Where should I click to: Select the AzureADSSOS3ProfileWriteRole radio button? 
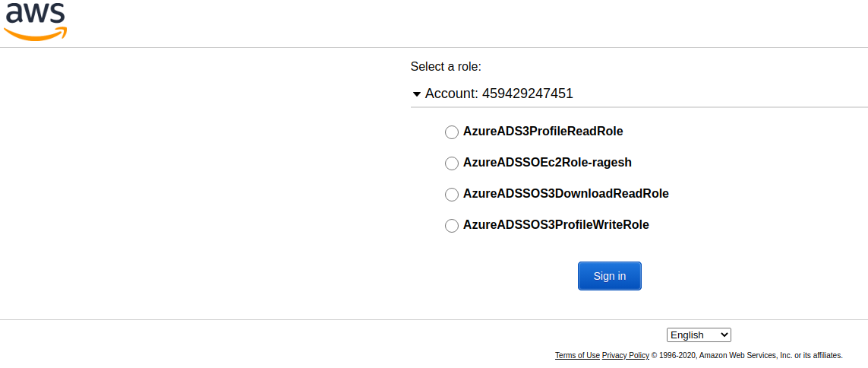452,225
